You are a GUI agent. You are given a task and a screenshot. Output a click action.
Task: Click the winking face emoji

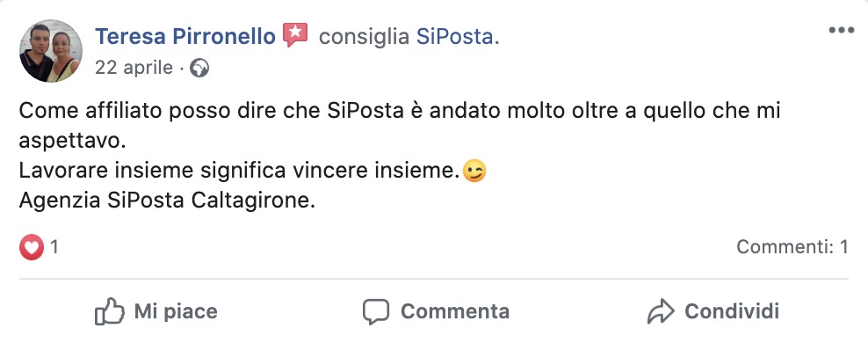click(x=474, y=171)
